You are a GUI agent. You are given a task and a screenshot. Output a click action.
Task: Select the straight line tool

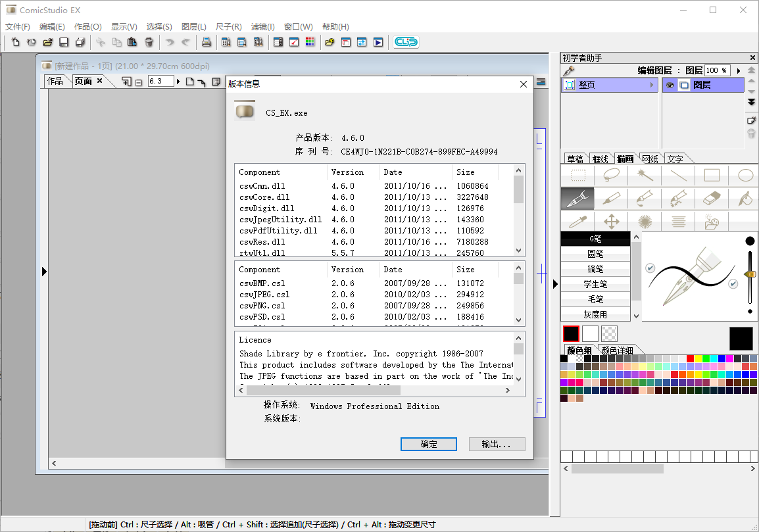[x=678, y=175]
